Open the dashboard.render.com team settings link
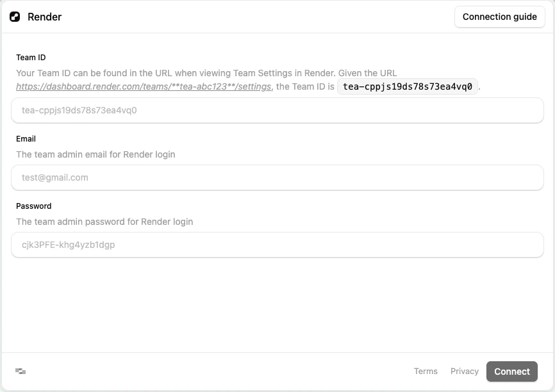The image size is (555, 392). pos(144,86)
